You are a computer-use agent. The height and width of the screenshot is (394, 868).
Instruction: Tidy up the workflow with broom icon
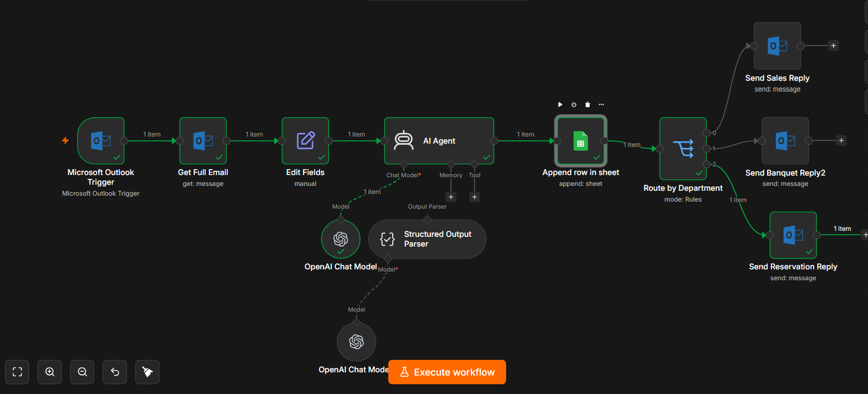[148, 372]
